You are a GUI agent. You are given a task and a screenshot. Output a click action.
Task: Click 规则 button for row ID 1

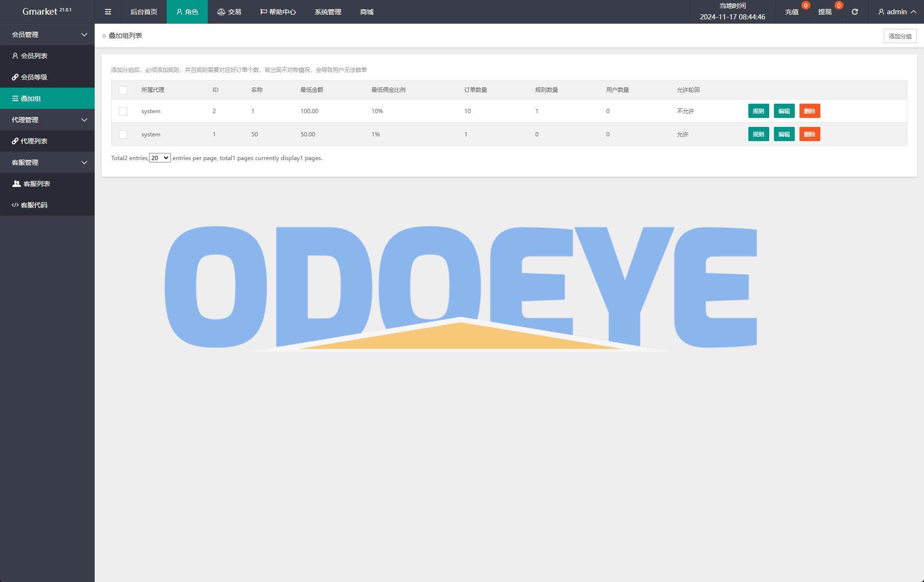tap(758, 134)
